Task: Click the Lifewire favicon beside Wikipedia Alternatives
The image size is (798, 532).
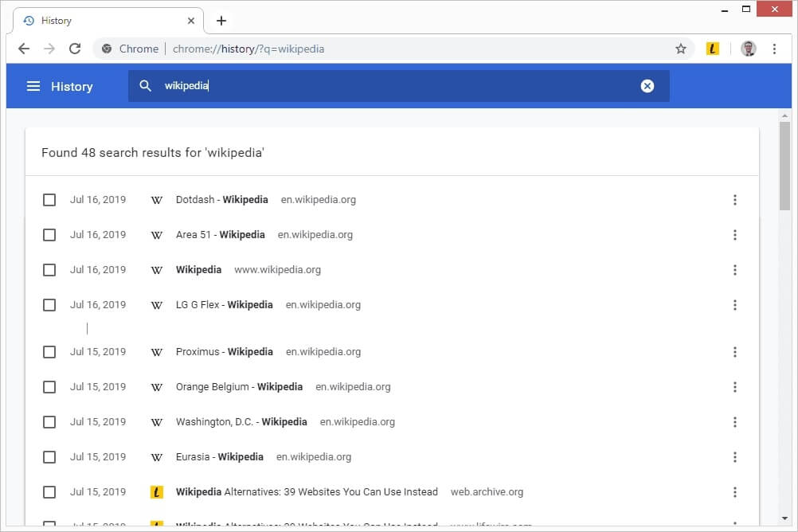Action: click(x=157, y=492)
